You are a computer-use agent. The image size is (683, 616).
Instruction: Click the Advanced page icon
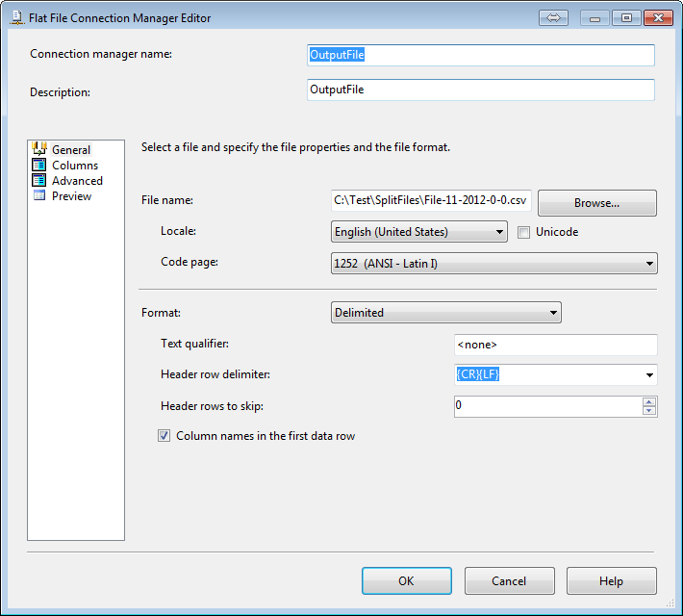(39, 180)
